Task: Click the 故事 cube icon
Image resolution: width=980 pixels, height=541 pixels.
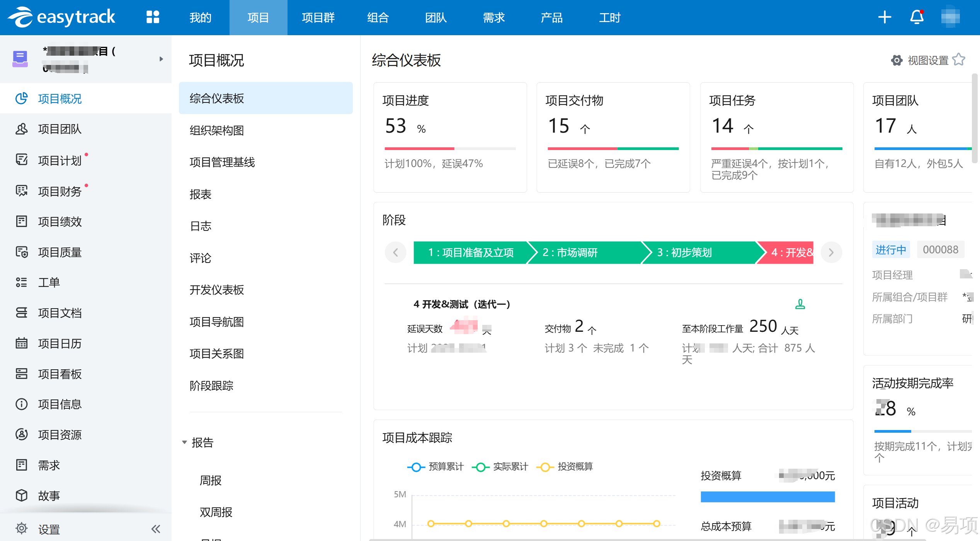Action: click(x=21, y=495)
